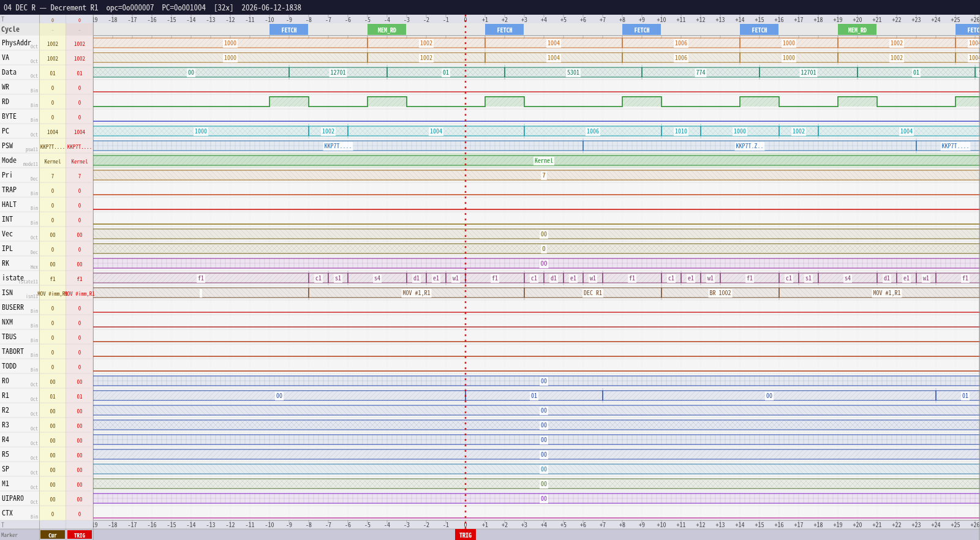980x540 pixels.
Task: Click the FETCH cycle block near time +2
Action: click(504, 30)
